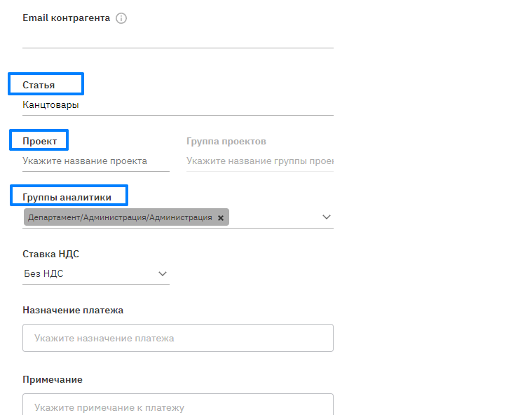Click the Ставка НДС label

pyautogui.click(x=55, y=254)
